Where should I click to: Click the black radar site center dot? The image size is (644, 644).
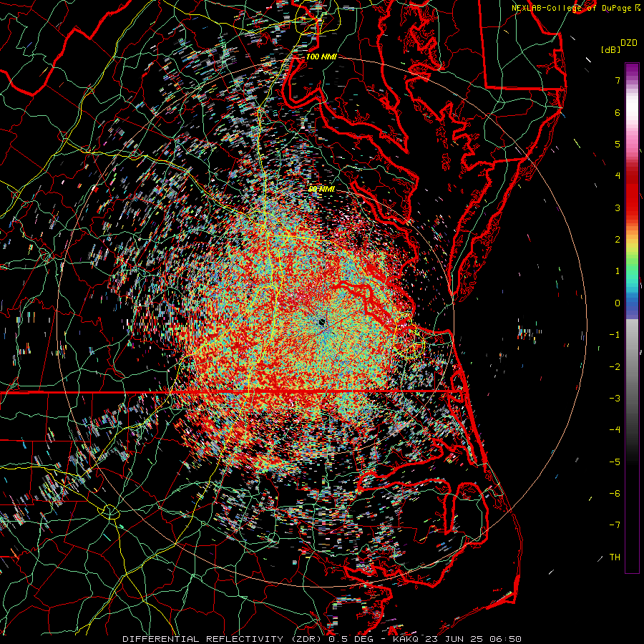click(322, 321)
